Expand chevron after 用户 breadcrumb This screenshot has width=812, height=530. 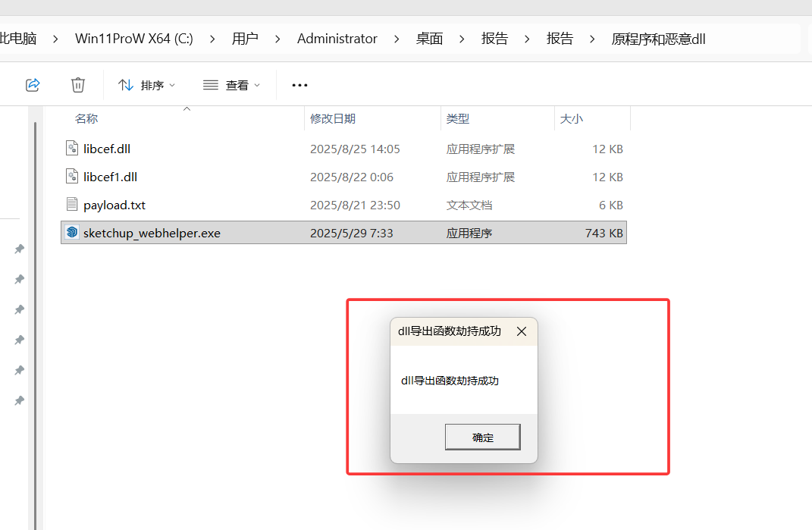(277, 39)
